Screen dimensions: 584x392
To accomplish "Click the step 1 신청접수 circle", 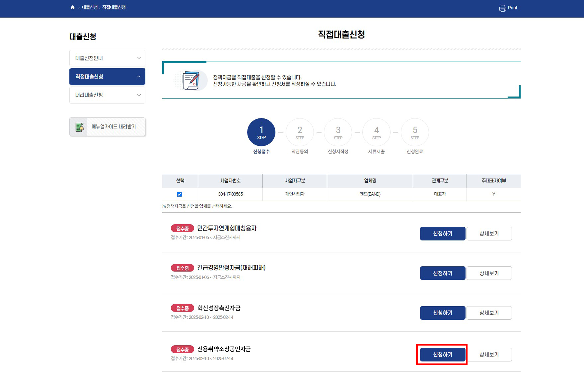I will coord(261,132).
